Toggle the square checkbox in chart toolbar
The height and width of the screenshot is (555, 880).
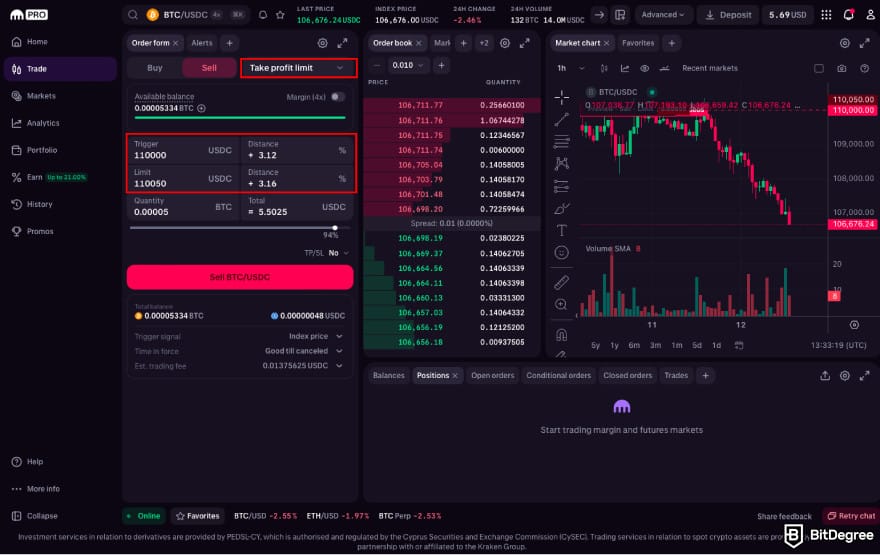tap(819, 68)
